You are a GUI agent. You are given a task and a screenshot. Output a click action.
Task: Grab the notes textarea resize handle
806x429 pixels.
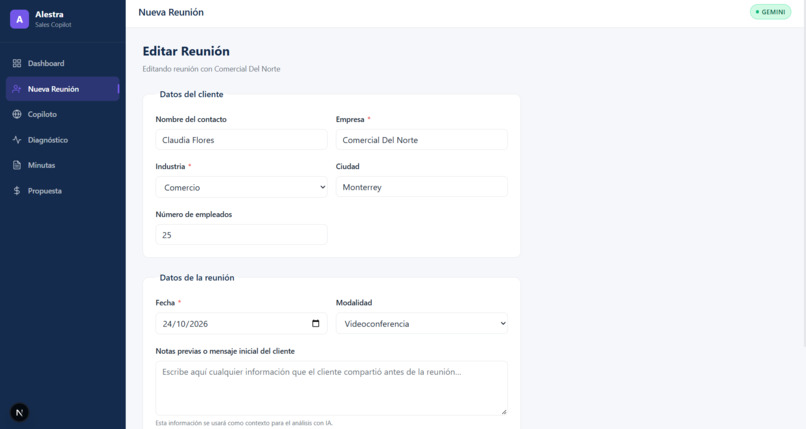(504, 412)
